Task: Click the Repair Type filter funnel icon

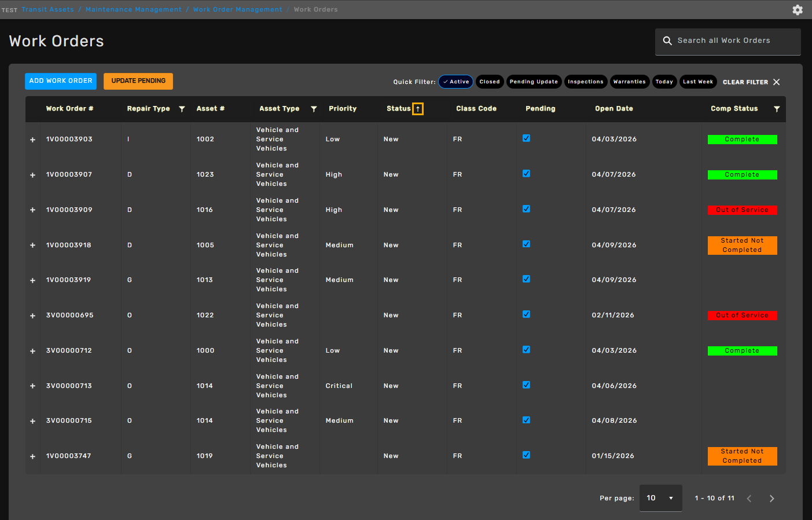Action: [x=182, y=109]
